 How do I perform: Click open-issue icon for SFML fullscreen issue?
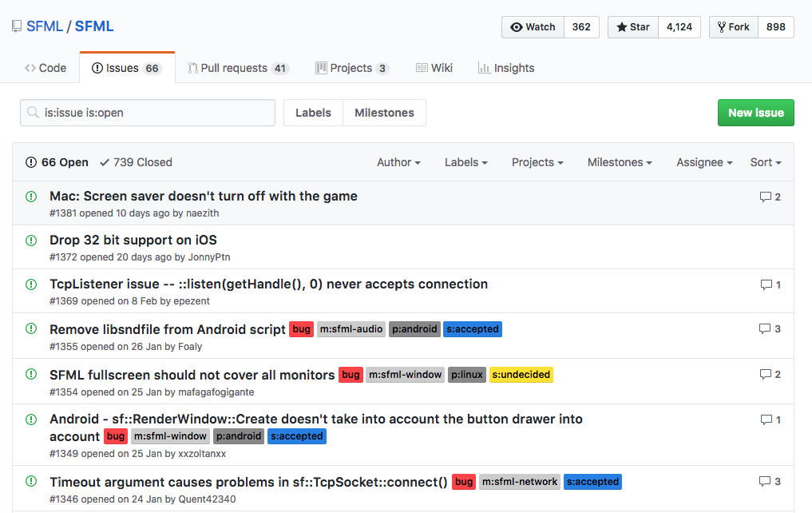point(31,374)
